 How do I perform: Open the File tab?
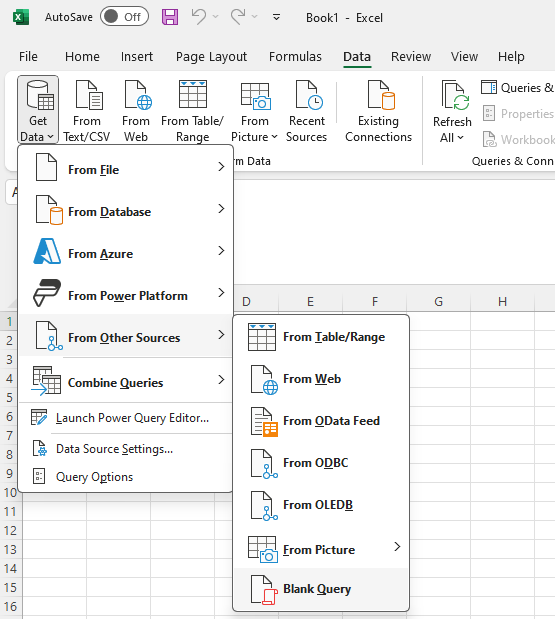[28, 57]
